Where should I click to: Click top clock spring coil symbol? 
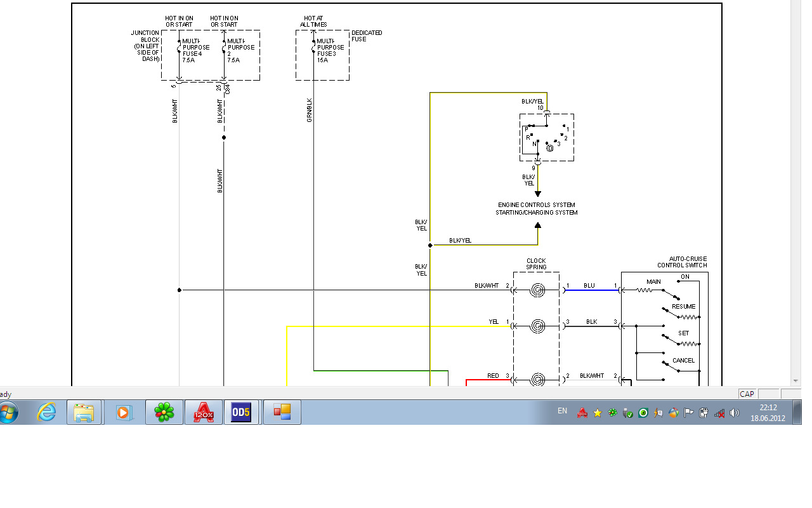pos(537,290)
